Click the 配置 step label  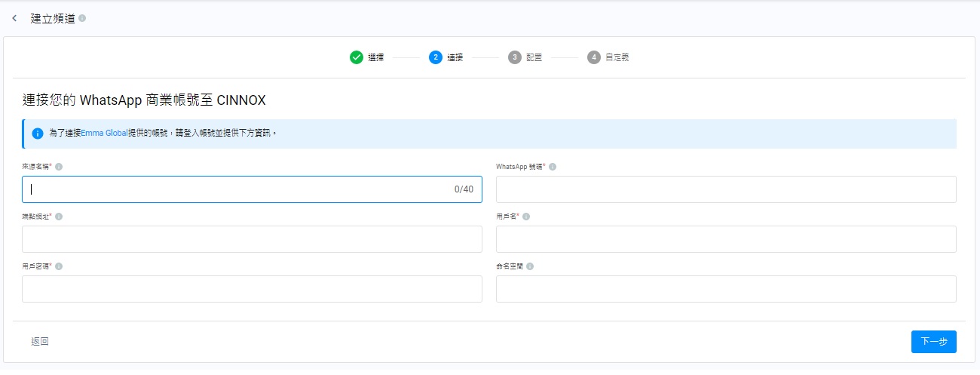click(x=534, y=57)
